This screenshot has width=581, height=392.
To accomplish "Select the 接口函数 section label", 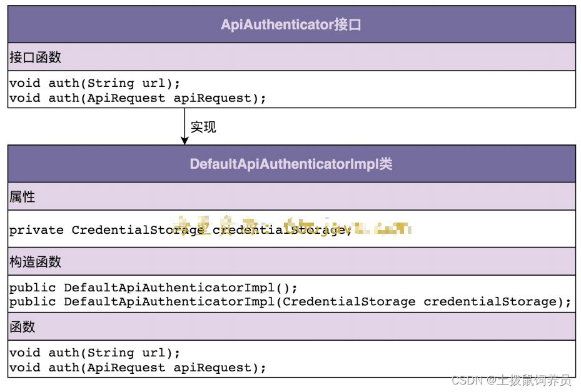I will (36, 58).
